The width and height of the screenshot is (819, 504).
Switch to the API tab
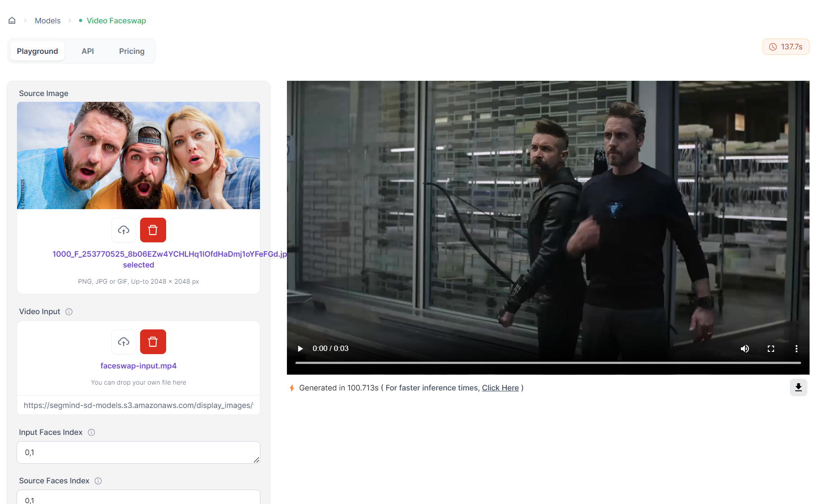click(x=88, y=51)
